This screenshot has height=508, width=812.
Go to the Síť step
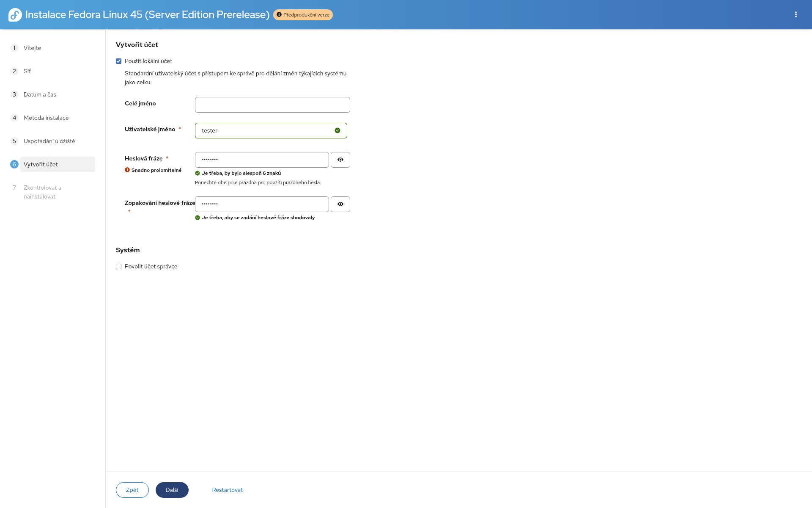click(27, 71)
